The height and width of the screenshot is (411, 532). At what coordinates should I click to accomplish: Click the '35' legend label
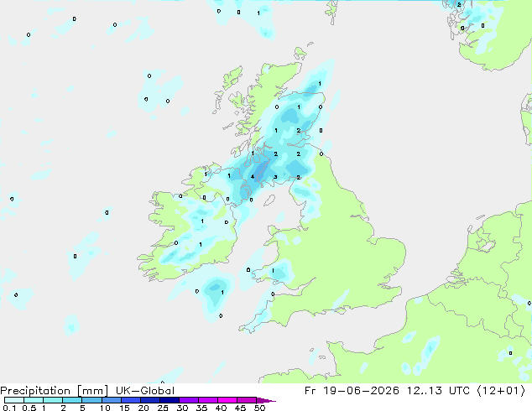coord(201,408)
